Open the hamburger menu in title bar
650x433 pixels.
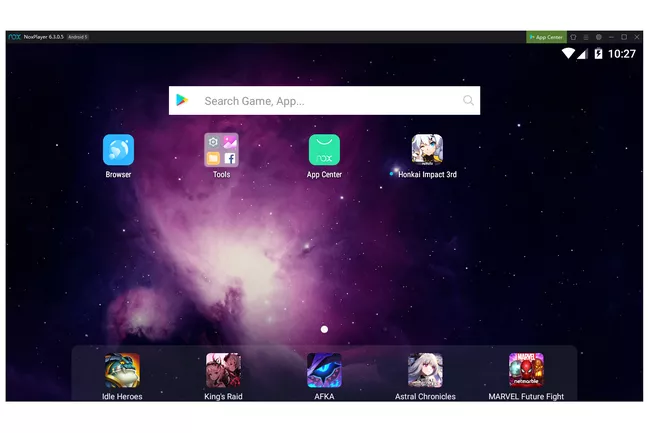(x=586, y=37)
